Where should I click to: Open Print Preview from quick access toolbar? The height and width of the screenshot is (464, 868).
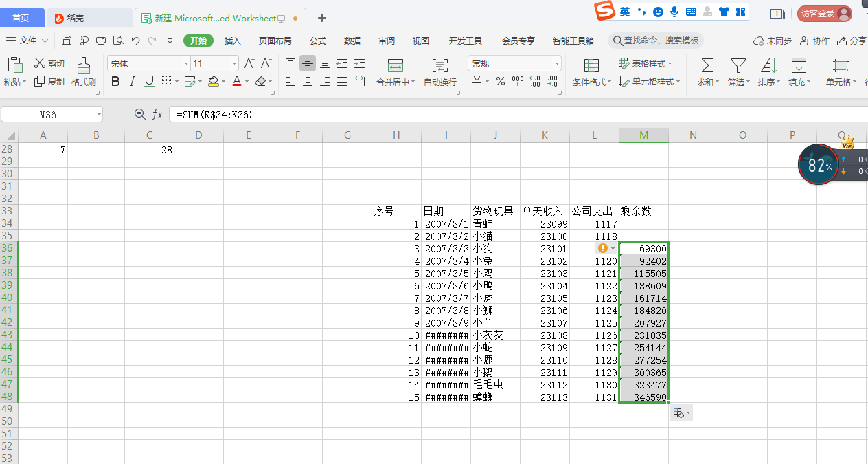pos(118,41)
